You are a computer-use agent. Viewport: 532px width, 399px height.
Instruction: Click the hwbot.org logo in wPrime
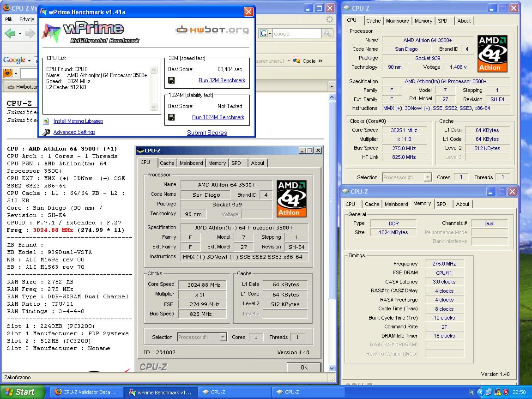[212, 30]
